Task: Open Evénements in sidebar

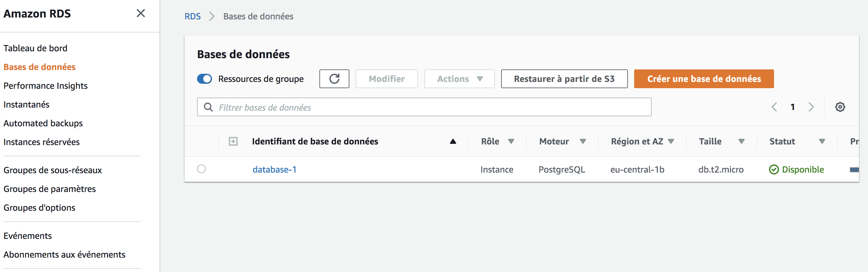Action: [x=27, y=236]
